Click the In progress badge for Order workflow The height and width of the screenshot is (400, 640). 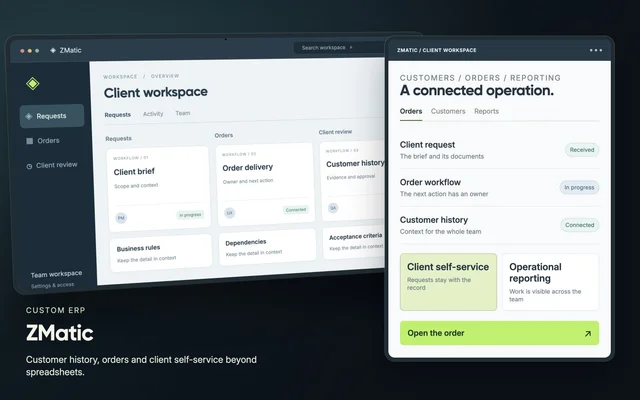click(579, 187)
